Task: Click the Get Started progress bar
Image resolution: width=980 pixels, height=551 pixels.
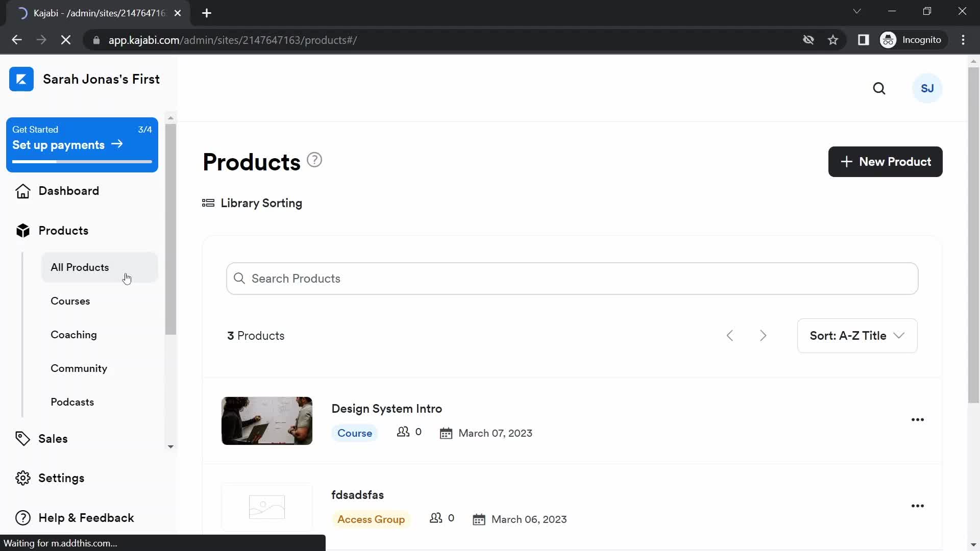Action: point(82,162)
